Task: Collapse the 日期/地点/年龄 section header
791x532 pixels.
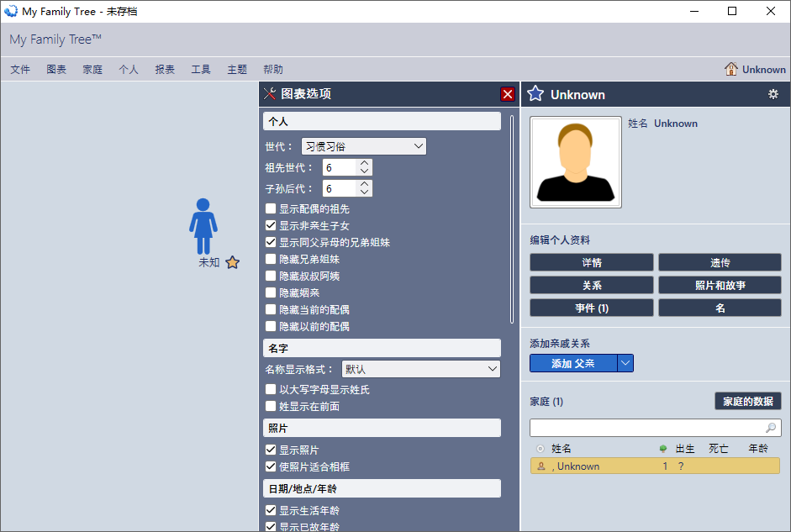Action: 382,488
